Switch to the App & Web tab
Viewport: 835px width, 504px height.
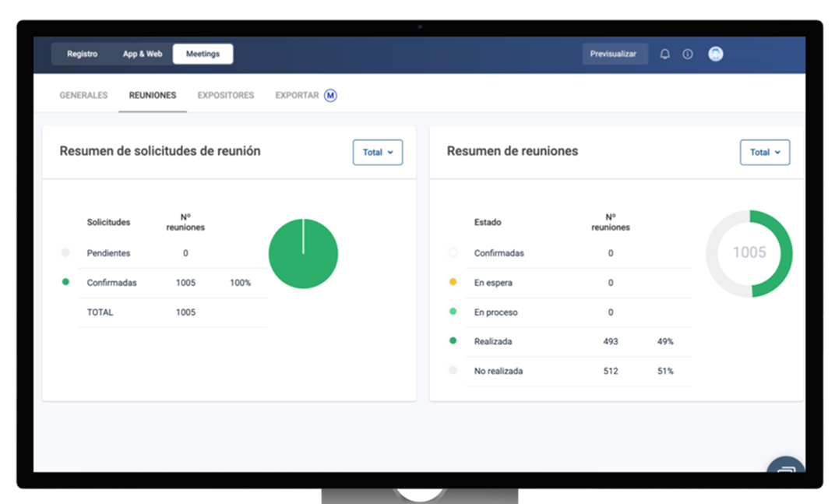(x=143, y=54)
